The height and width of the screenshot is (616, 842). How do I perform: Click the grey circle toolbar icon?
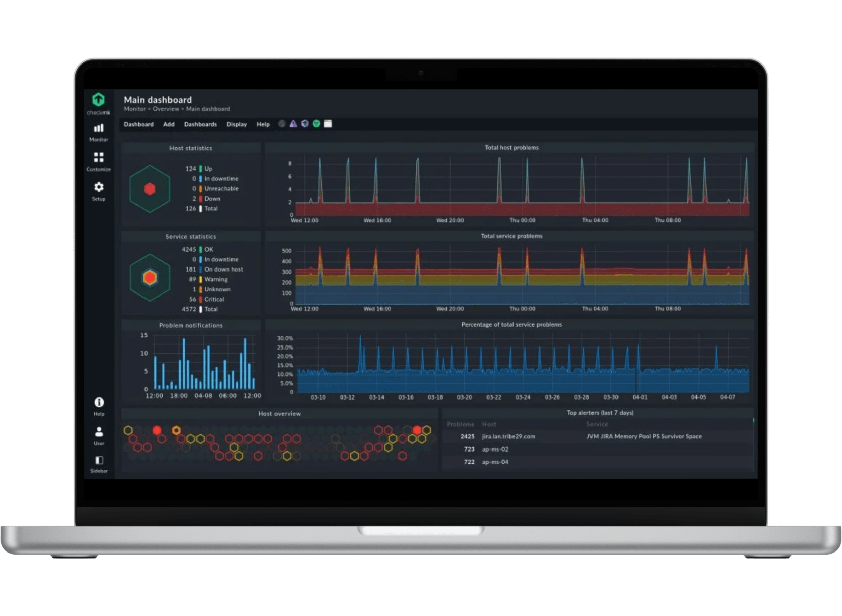pos(282,123)
